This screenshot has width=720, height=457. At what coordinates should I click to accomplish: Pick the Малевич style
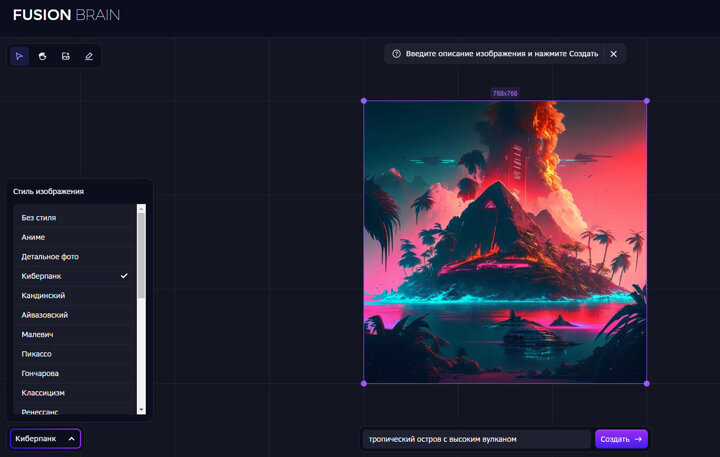point(75,334)
